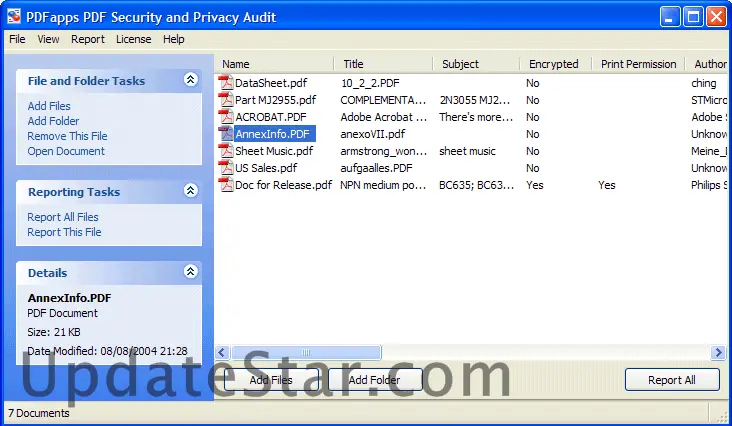
Task: Click the horizontal scrollbar right arrow
Action: (718, 352)
